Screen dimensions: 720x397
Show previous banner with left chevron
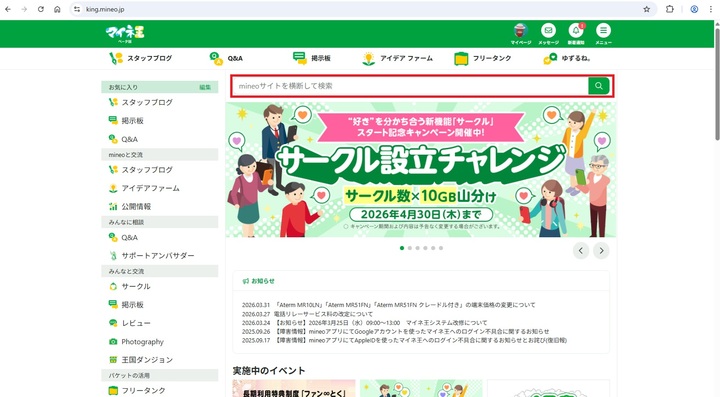click(x=581, y=251)
